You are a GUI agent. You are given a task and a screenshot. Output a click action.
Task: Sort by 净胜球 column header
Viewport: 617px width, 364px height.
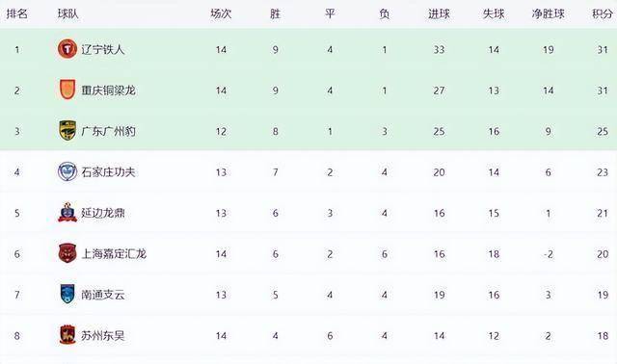pyautogui.click(x=549, y=13)
